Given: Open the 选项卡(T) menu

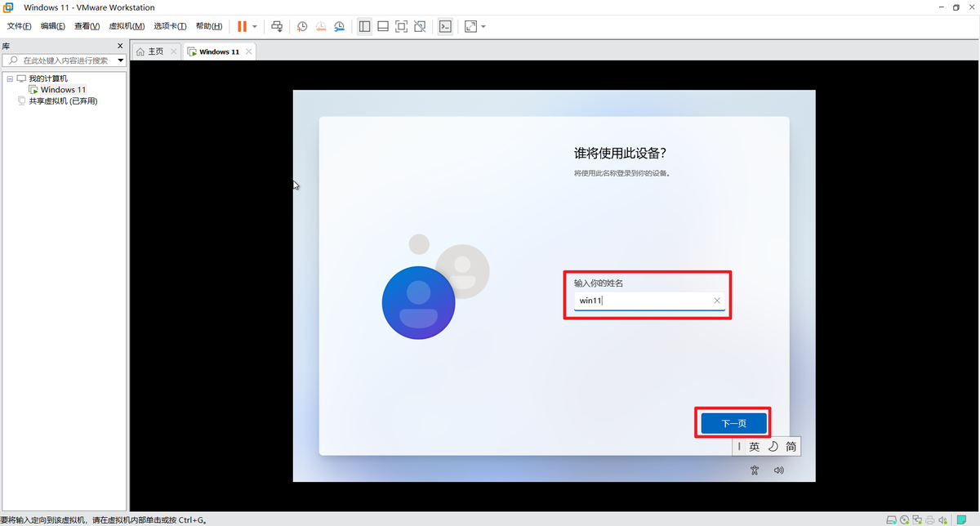Looking at the screenshot, I should coord(170,26).
